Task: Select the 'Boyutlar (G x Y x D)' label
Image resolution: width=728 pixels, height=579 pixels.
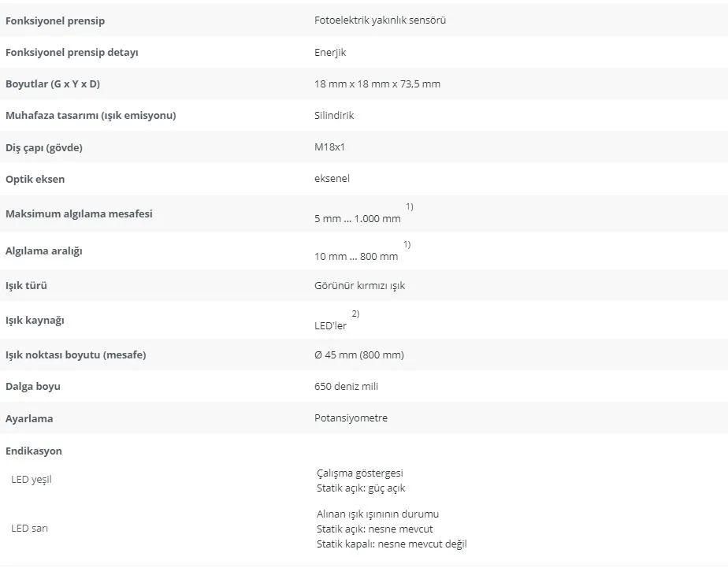Action: pyautogui.click(x=53, y=84)
